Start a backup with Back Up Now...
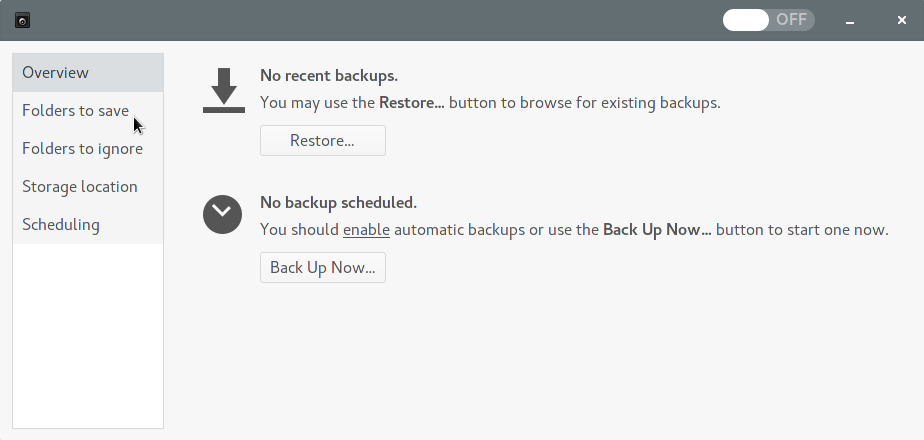Viewport: 924px width, 440px height. [x=323, y=267]
